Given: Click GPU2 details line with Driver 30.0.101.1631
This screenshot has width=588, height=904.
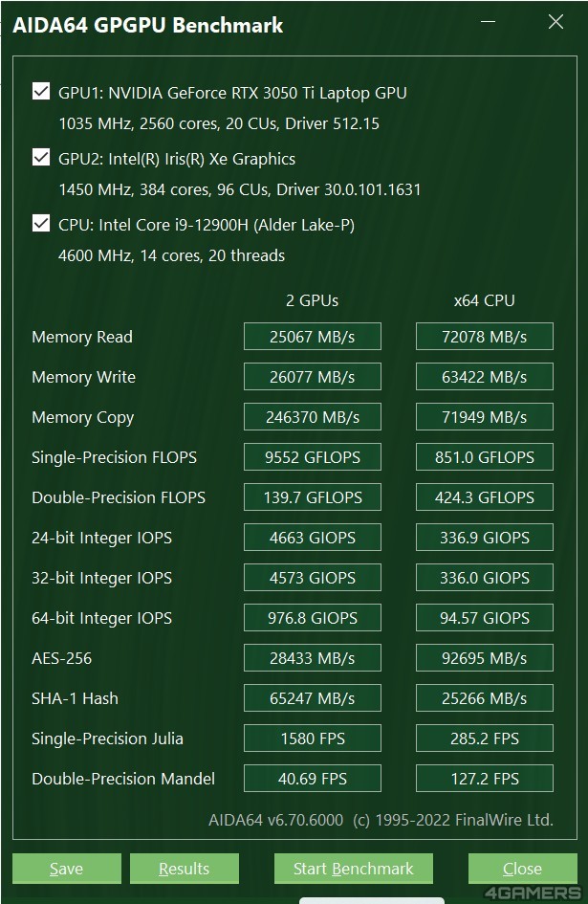Looking at the screenshot, I should 240,189.
